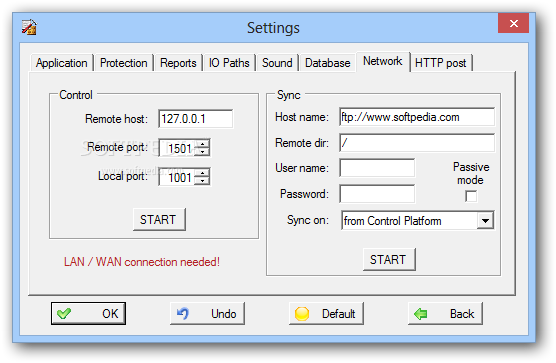The image size is (556, 363).
Task: Click the Remote dir field
Action: (417, 143)
